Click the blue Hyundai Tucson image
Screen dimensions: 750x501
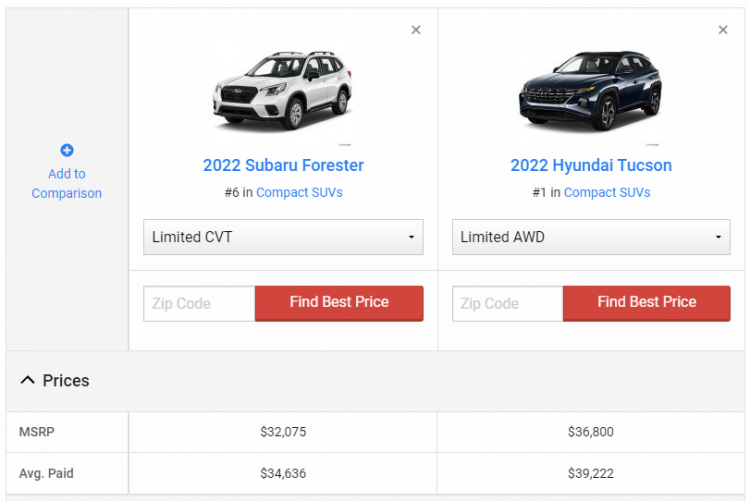pos(591,91)
